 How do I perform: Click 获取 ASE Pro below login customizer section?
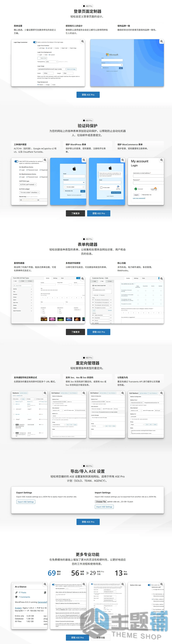click(x=88, y=95)
